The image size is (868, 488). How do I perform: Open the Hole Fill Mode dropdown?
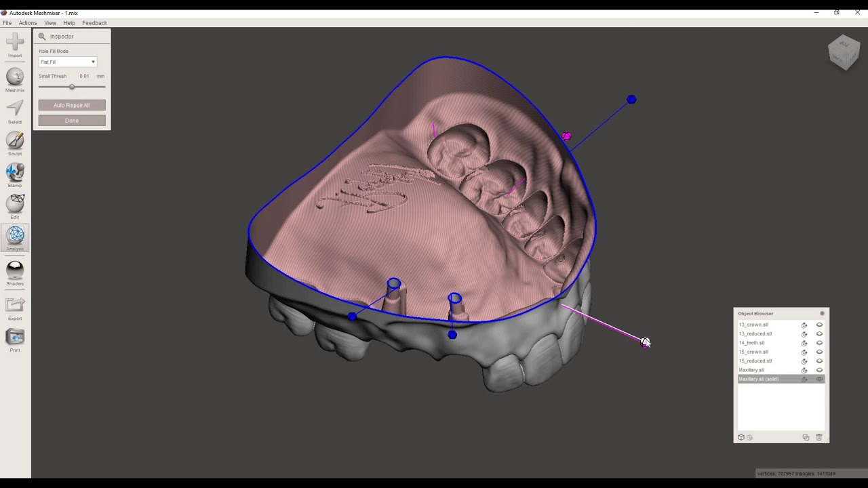click(x=67, y=62)
